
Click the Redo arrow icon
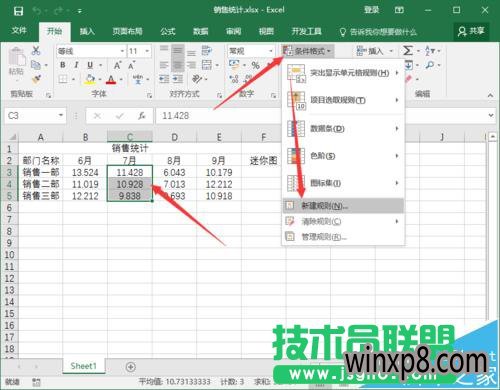point(58,11)
